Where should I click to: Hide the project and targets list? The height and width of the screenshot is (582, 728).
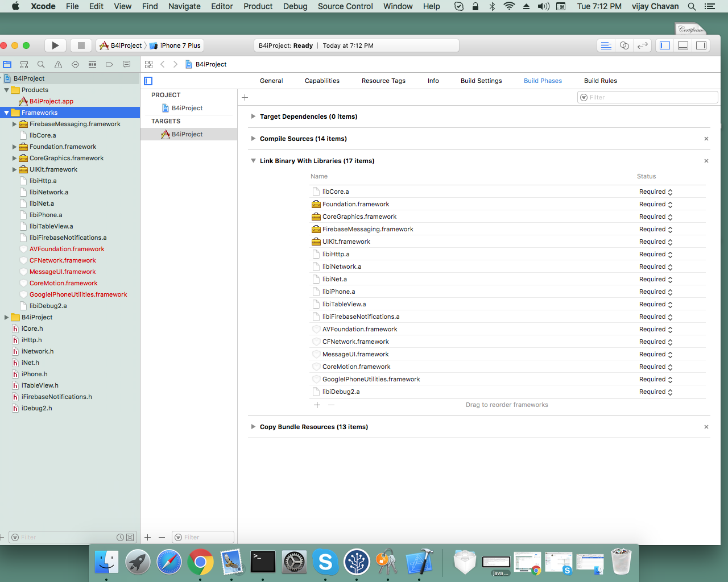pyautogui.click(x=148, y=81)
